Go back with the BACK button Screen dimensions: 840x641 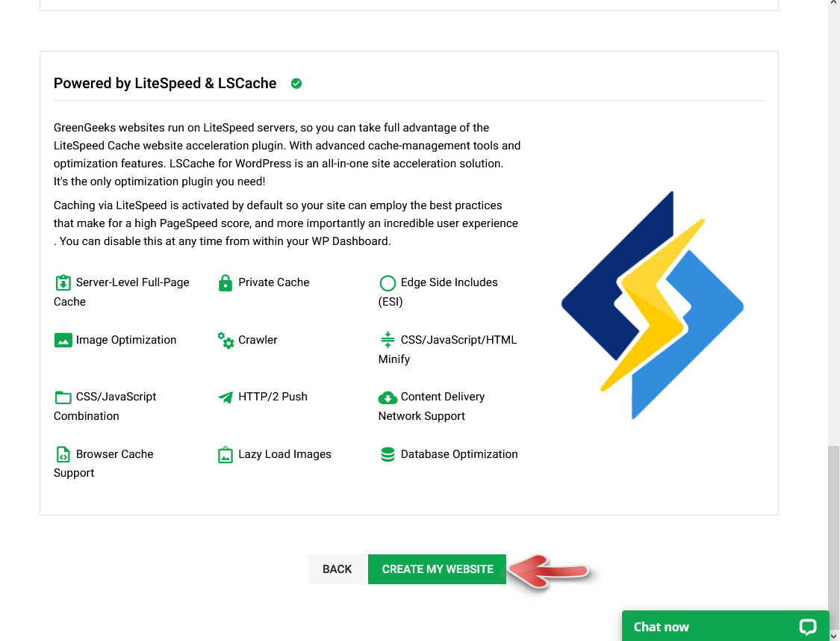click(337, 569)
